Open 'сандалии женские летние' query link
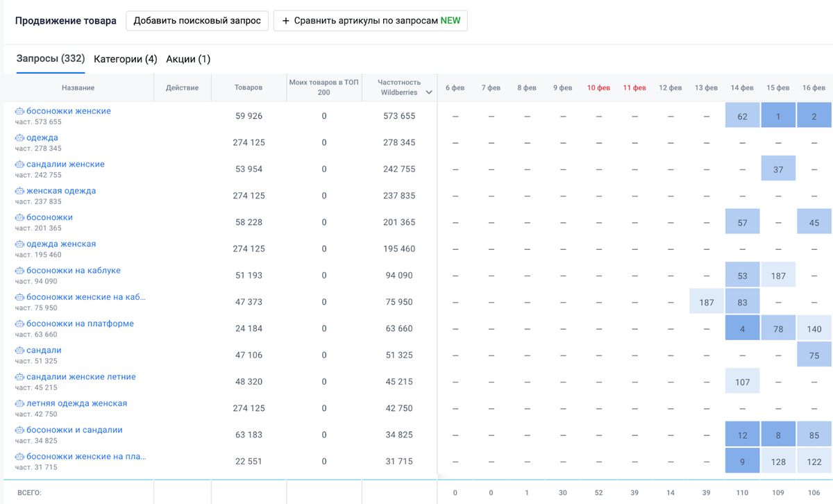833x504 pixels. (81, 377)
